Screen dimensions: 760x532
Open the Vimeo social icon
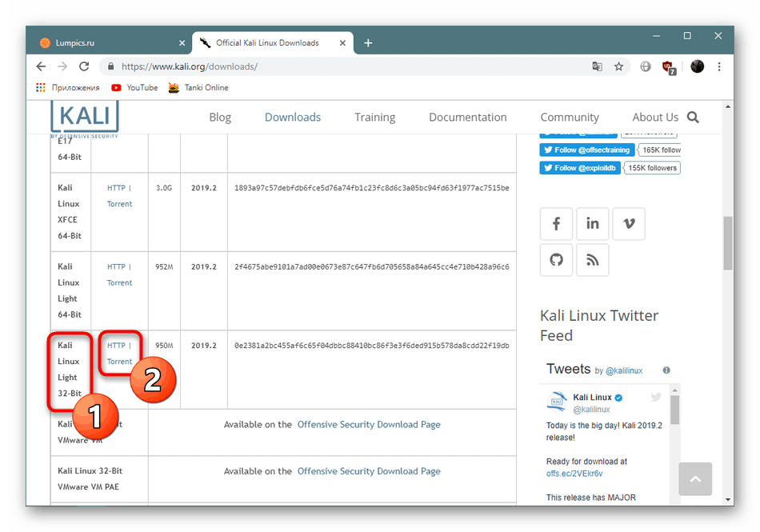[x=629, y=223]
